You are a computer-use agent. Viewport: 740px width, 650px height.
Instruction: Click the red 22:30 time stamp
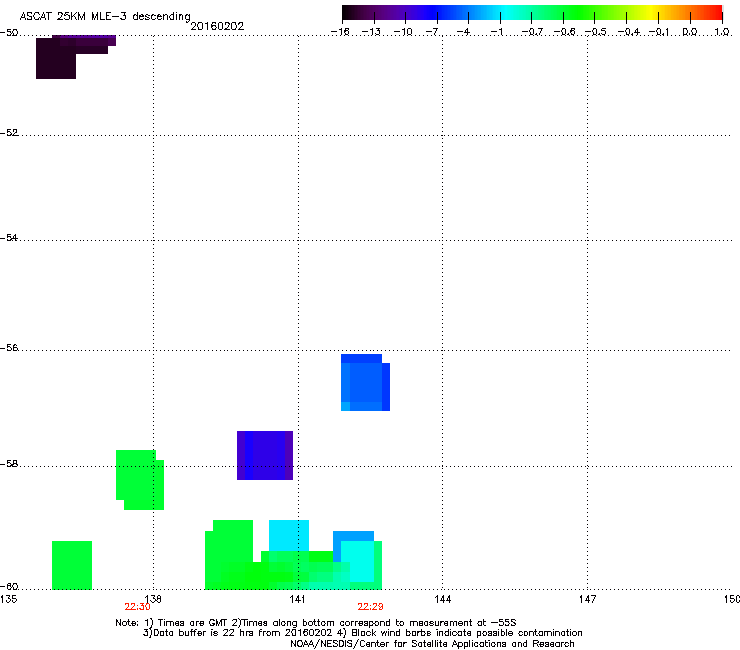click(137, 607)
